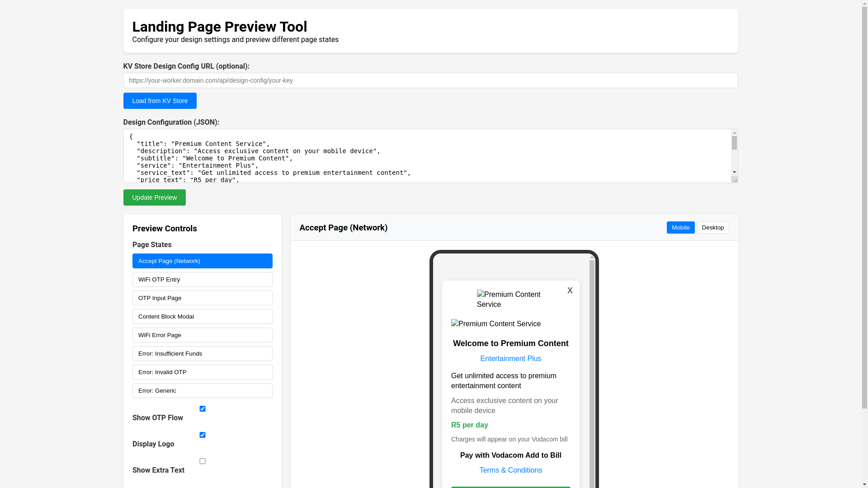Uncheck the Display Logo checkbox

203,435
